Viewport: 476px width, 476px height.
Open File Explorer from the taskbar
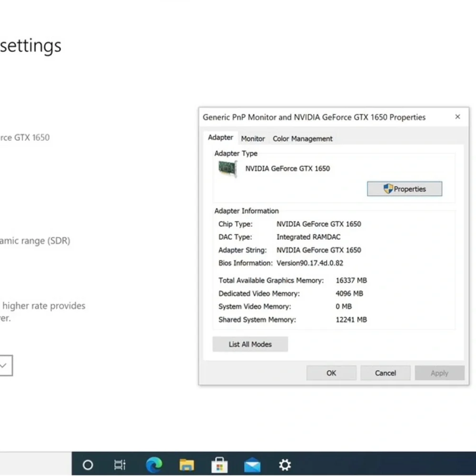(187, 465)
